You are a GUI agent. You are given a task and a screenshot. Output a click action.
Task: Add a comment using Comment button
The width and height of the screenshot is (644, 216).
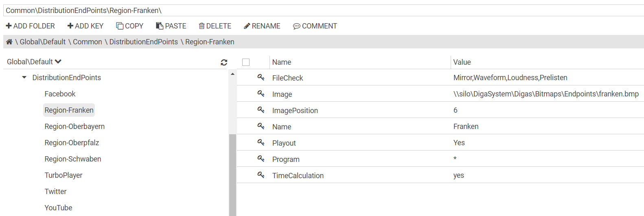315,26
